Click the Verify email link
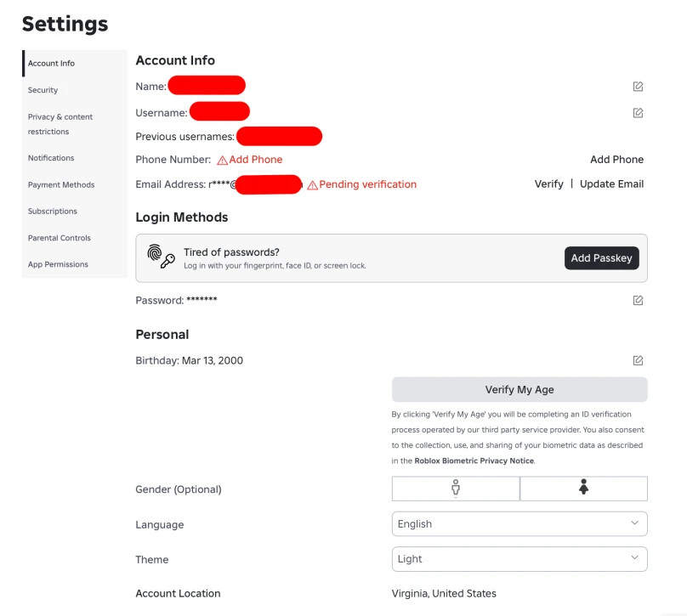 coord(549,184)
